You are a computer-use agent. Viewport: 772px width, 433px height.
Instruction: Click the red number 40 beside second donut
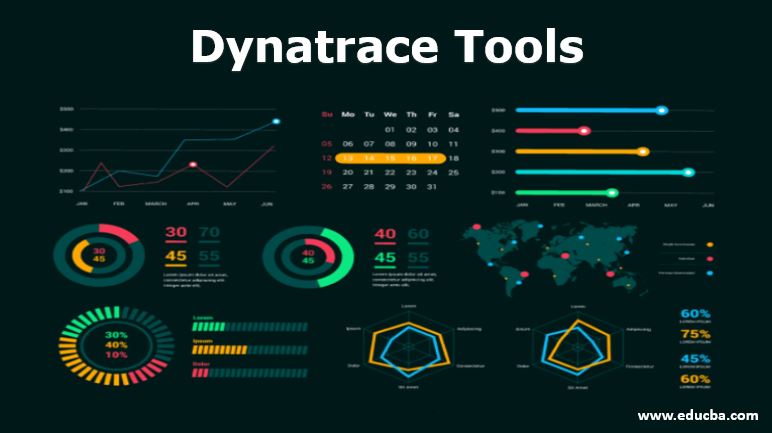tap(385, 233)
